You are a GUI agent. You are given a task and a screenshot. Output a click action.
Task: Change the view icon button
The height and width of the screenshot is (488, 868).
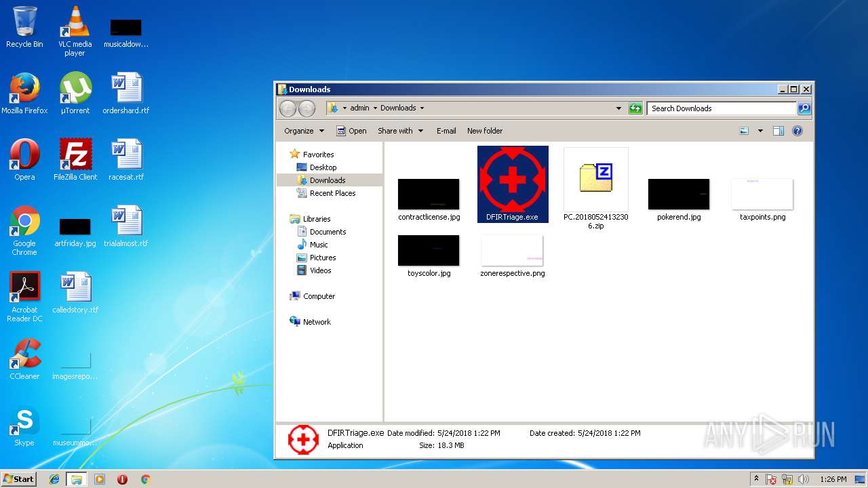[x=744, y=131]
